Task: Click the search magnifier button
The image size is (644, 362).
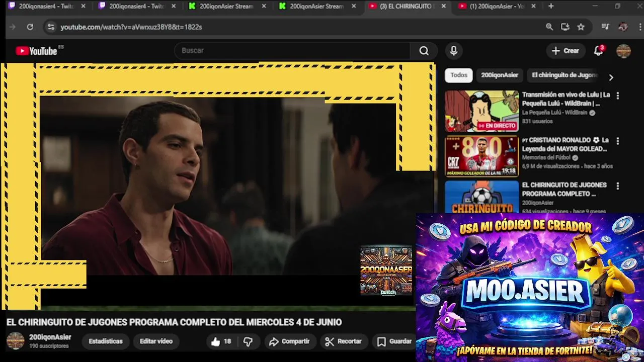Action: 424,51
